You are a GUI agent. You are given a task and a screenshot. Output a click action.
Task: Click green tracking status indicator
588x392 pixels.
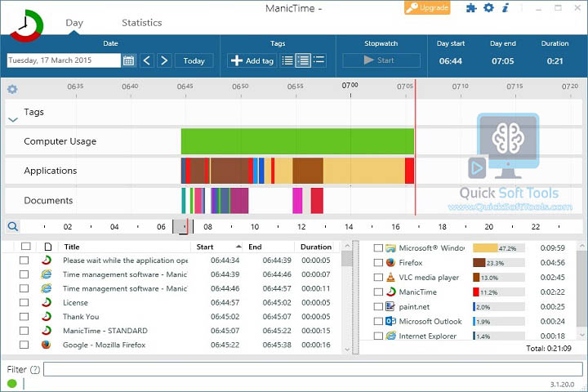click(x=12, y=383)
